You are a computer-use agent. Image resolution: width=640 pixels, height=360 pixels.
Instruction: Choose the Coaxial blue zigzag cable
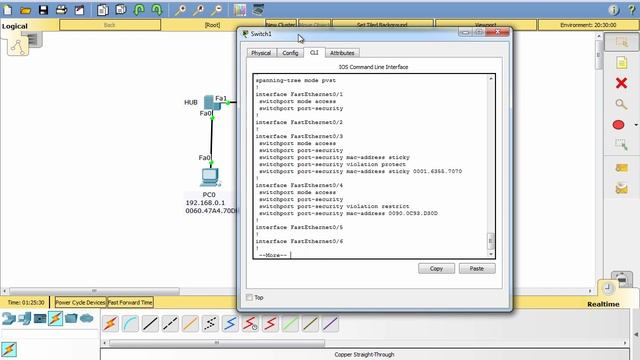(x=230, y=324)
